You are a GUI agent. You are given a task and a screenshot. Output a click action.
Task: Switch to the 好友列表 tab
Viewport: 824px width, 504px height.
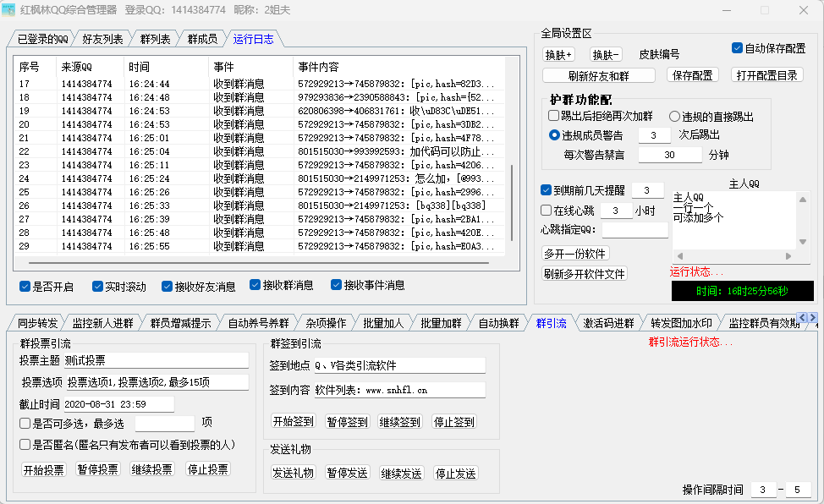point(102,39)
